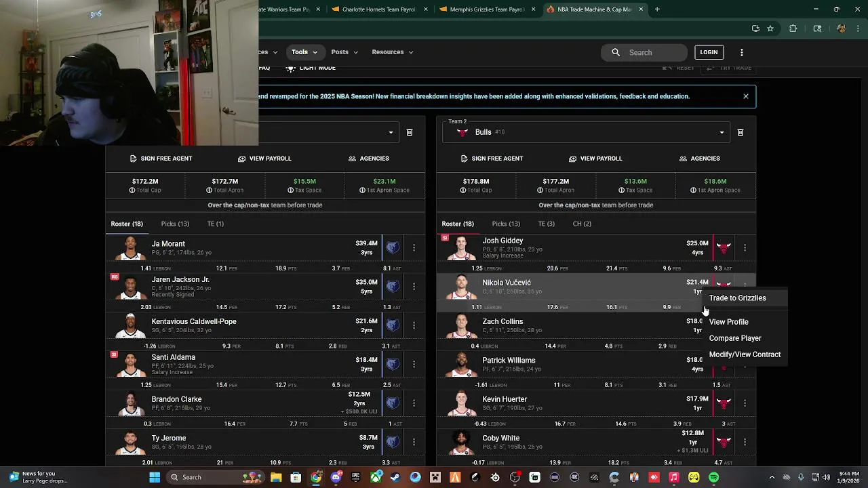Viewport: 868px width, 488px height.
Task: Open the Windows Start menu
Action: [x=155, y=477]
